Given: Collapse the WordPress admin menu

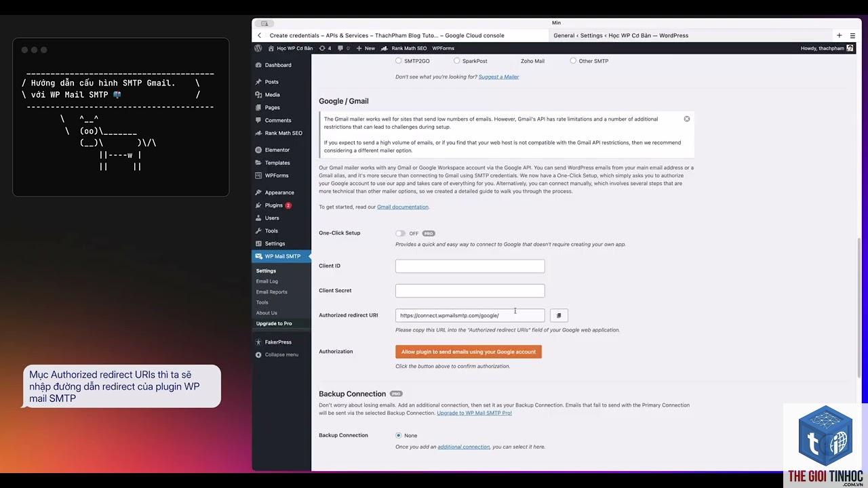Looking at the screenshot, I should point(281,355).
